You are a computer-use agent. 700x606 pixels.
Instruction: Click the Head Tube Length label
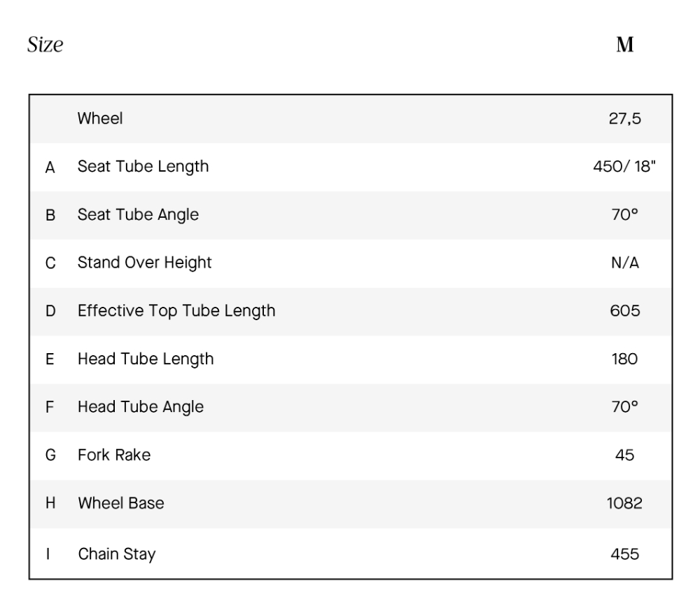click(146, 359)
